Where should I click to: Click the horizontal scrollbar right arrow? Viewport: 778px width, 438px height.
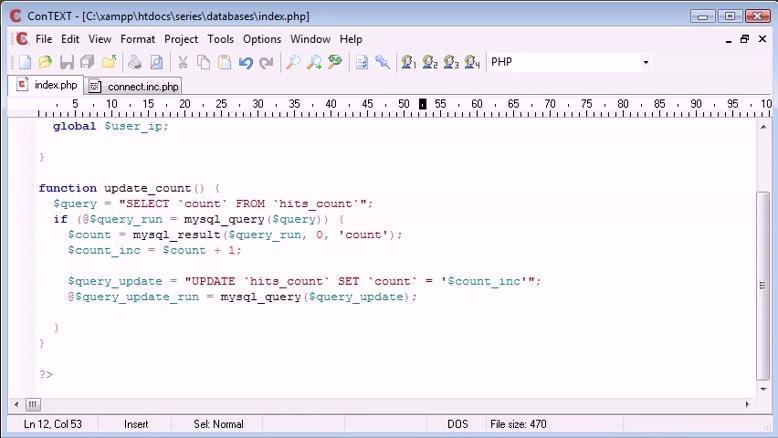[748, 404]
